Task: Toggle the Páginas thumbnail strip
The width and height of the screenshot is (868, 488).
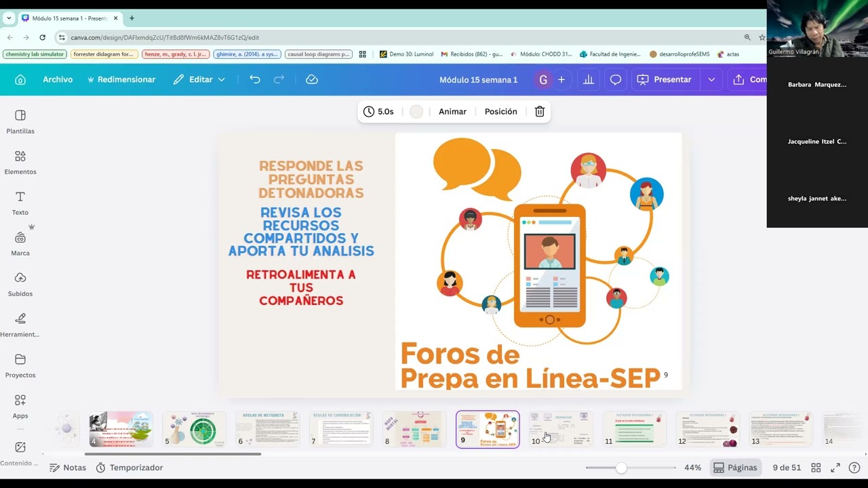Action: coord(734,468)
